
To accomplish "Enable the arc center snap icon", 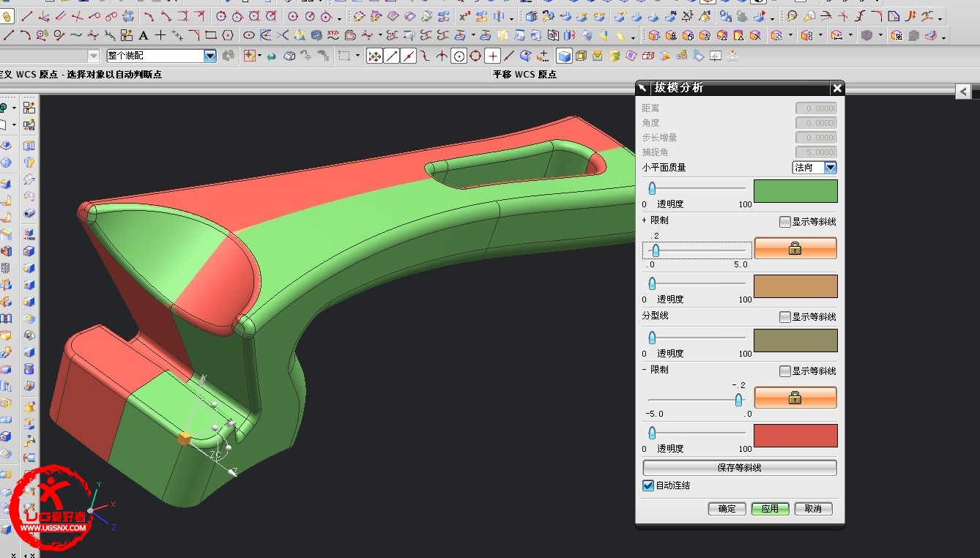I will [459, 56].
